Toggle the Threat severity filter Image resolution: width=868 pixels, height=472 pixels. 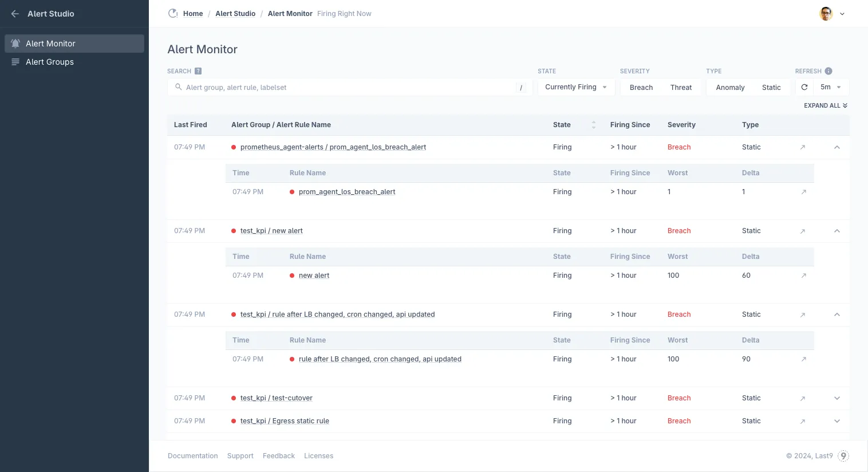[x=681, y=88]
